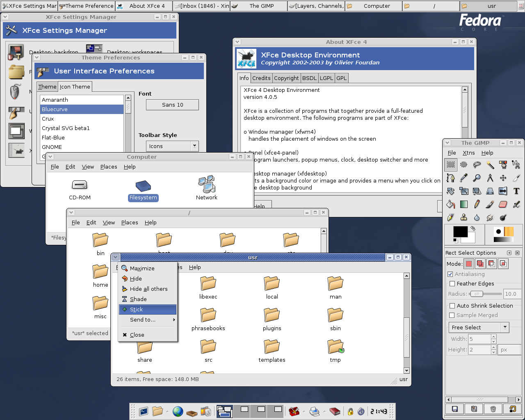
Task: Choose the Clone stamp tool
Action: click(x=463, y=217)
